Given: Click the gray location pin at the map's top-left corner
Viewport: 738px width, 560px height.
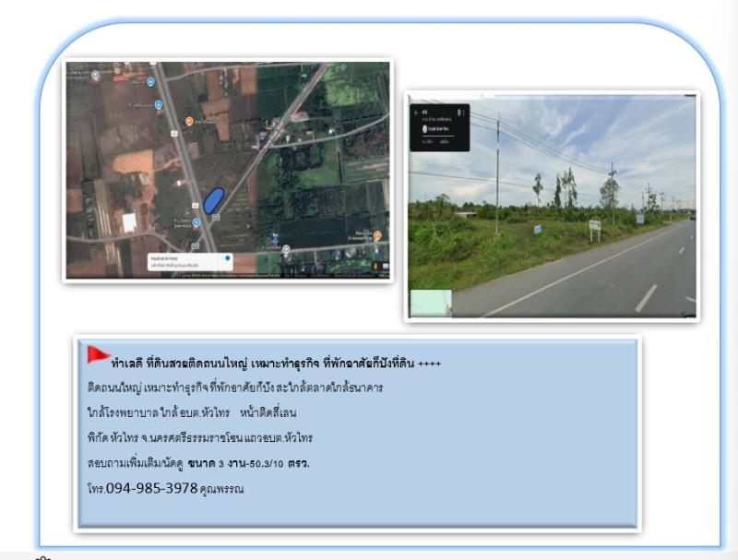Looking at the screenshot, I should click(95, 76).
